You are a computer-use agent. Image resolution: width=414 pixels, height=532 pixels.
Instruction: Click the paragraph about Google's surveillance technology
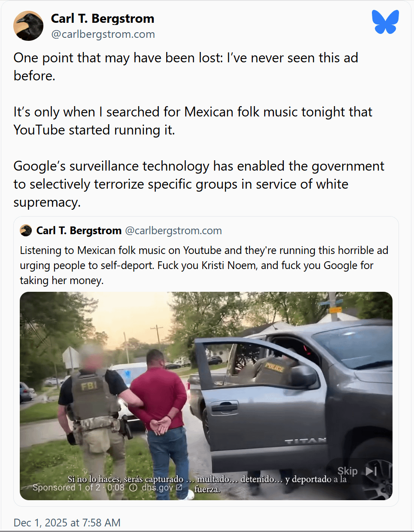[x=199, y=184]
